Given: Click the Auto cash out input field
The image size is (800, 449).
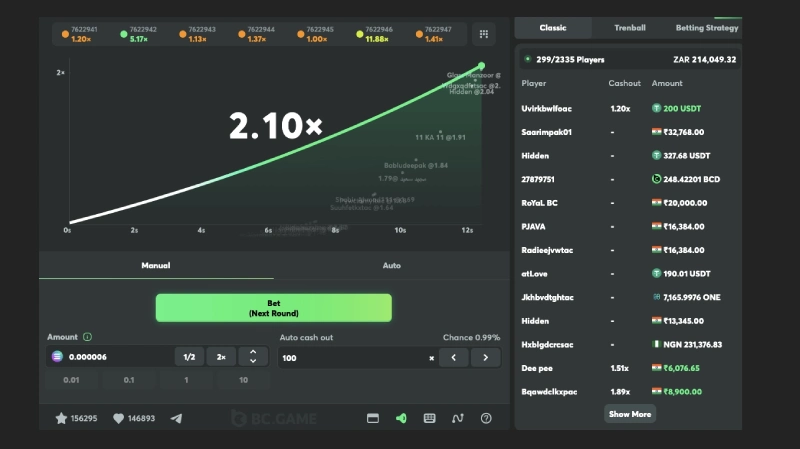Looking at the screenshot, I should coord(350,357).
